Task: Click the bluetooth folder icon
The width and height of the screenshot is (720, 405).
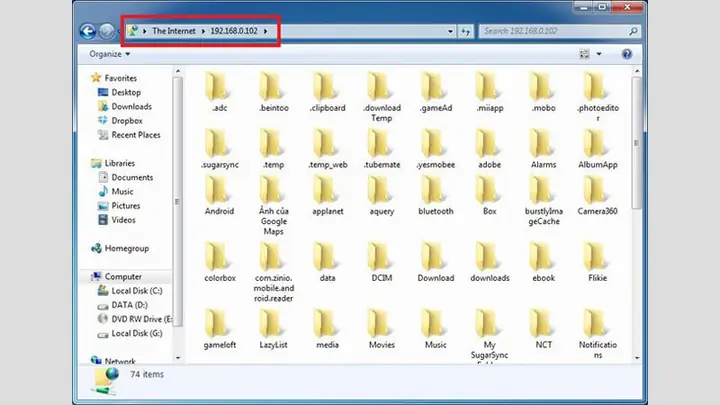Action: tap(433, 190)
